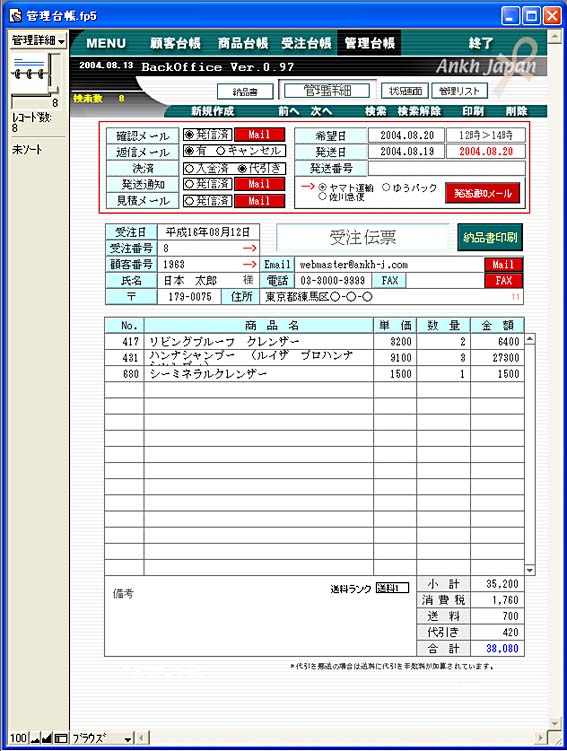567x751 pixels.
Task: Toggle the status area panel icon
Action: [x=61, y=738]
